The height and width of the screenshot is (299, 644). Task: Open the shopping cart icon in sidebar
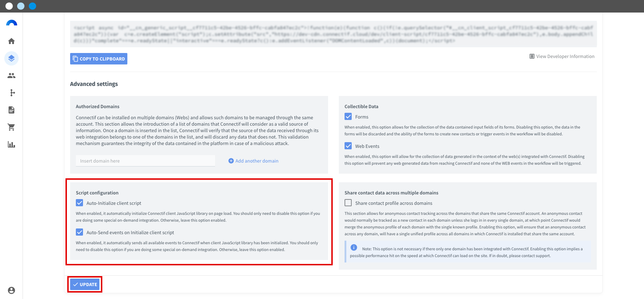[x=11, y=127]
